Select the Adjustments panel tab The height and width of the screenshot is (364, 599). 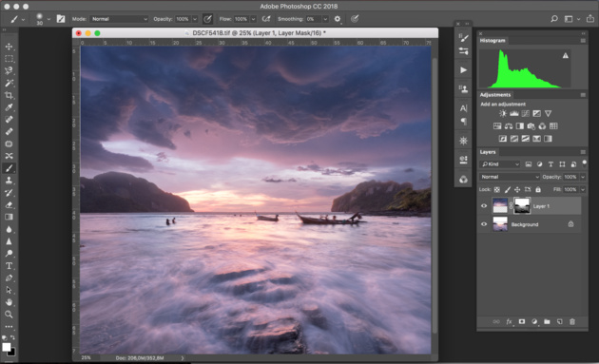pos(495,95)
